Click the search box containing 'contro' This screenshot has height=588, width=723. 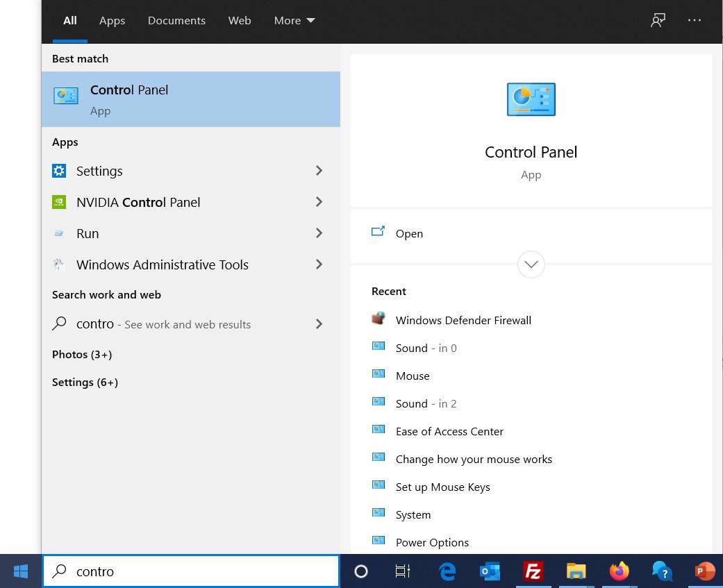(201, 571)
